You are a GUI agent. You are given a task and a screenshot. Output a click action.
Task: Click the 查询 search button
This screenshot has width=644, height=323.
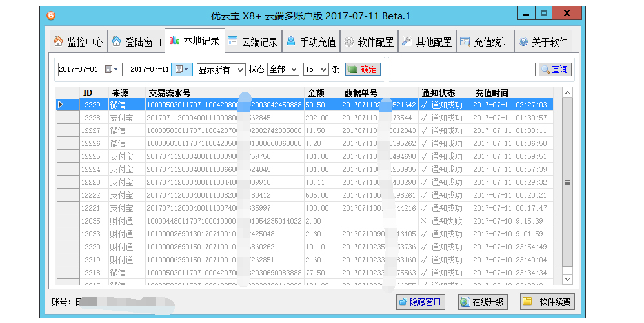click(x=554, y=69)
